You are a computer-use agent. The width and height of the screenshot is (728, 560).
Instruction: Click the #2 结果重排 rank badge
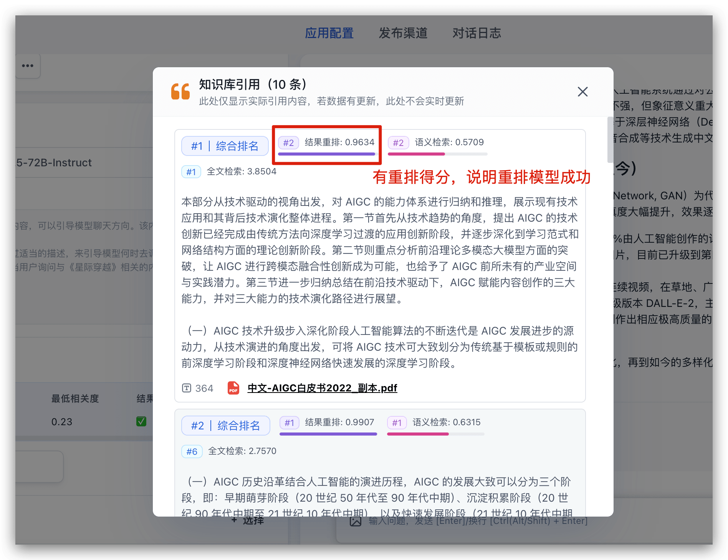[x=289, y=142]
